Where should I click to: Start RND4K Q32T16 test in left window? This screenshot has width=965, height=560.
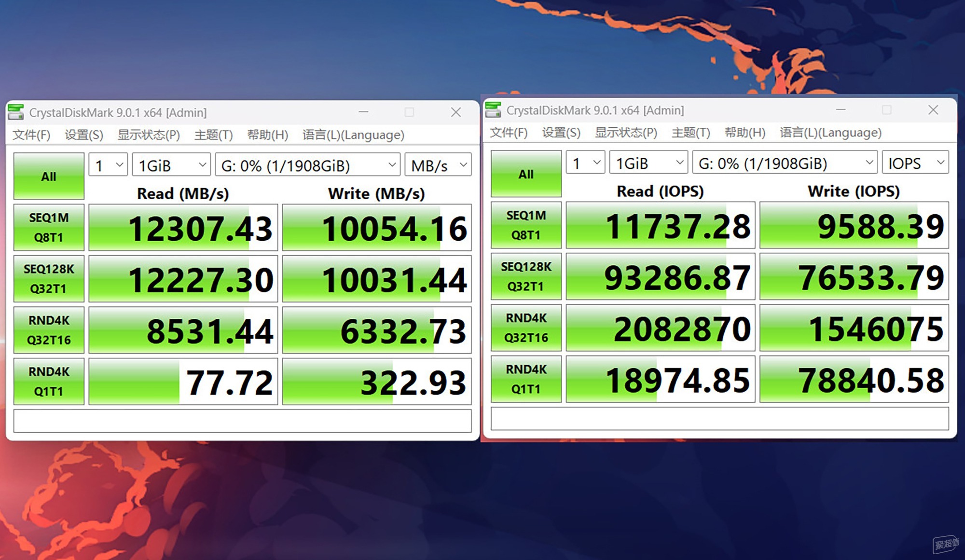click(x=49, y=330)
